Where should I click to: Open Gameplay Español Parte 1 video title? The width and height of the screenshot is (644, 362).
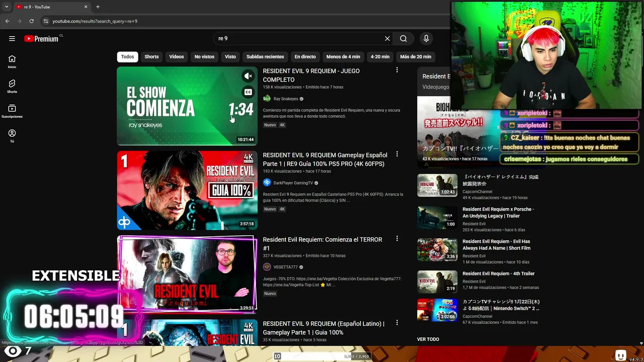[325, 159]
